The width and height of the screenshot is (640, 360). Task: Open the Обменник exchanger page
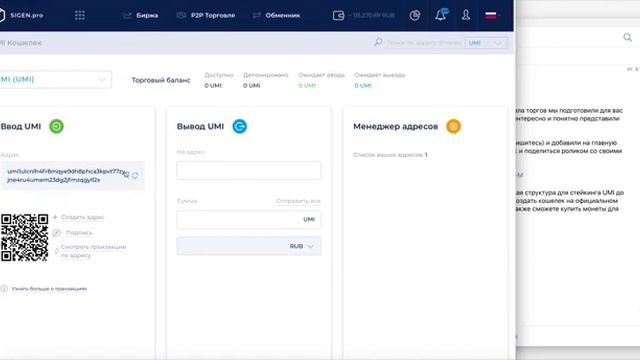click(x=276, y=16)
